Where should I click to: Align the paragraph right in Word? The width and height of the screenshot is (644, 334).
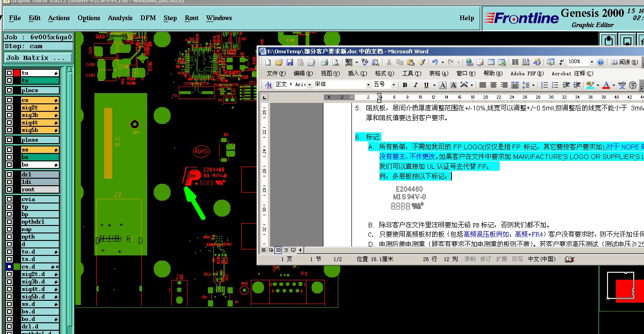coord(504,85)
